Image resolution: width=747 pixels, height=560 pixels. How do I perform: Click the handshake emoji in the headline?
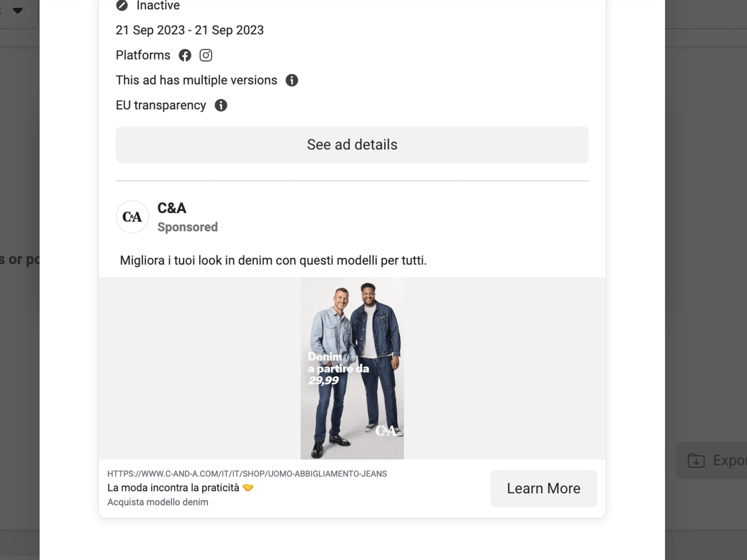248,488
